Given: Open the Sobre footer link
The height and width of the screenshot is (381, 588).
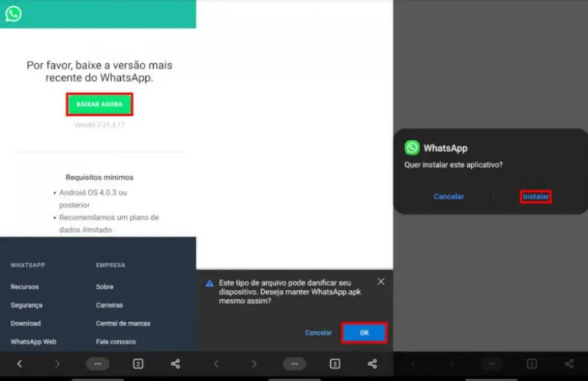Looking at the screenshot, I should coord(105,287).
